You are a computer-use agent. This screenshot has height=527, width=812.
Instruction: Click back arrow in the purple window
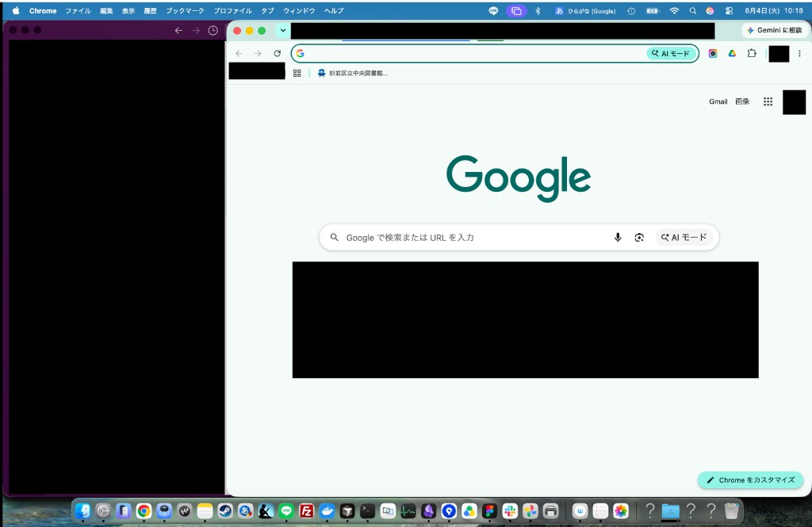pos(178,31)
